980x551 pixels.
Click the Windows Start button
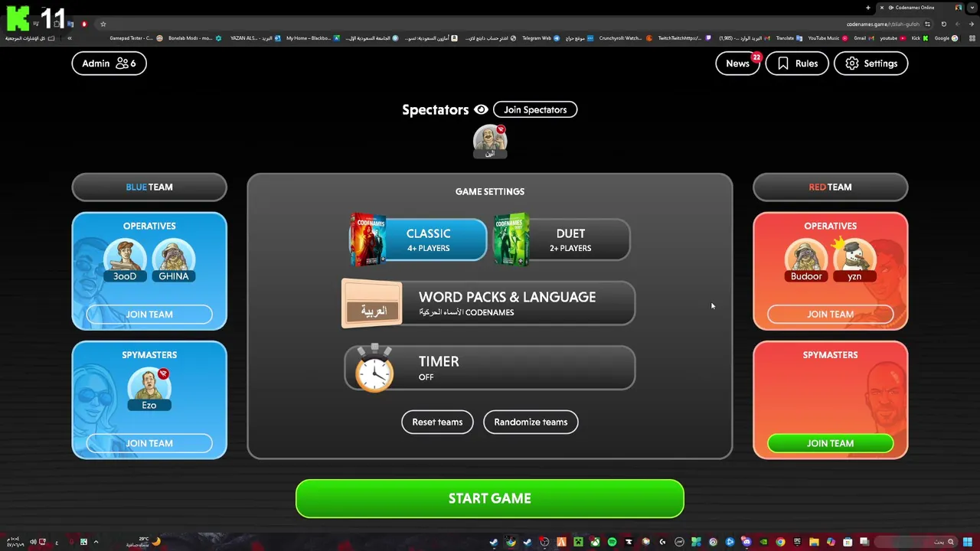[x=967, y=542]
